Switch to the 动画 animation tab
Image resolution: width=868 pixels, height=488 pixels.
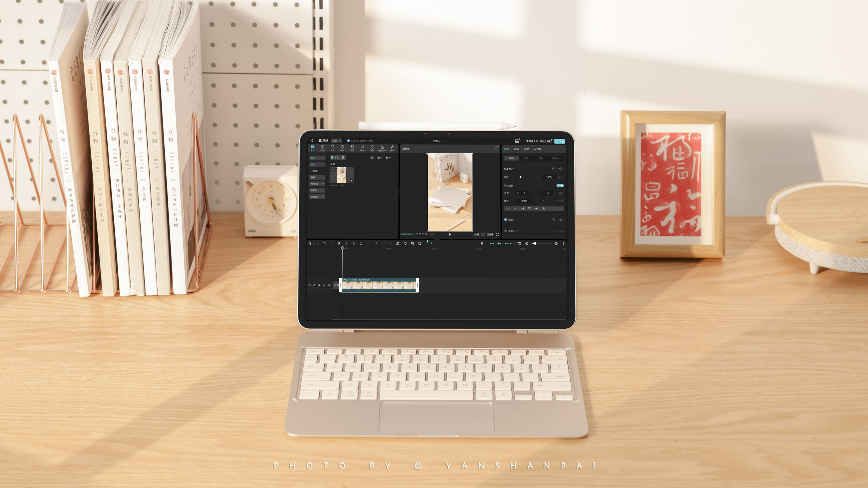pyautogui.click(x=516, y=149)
